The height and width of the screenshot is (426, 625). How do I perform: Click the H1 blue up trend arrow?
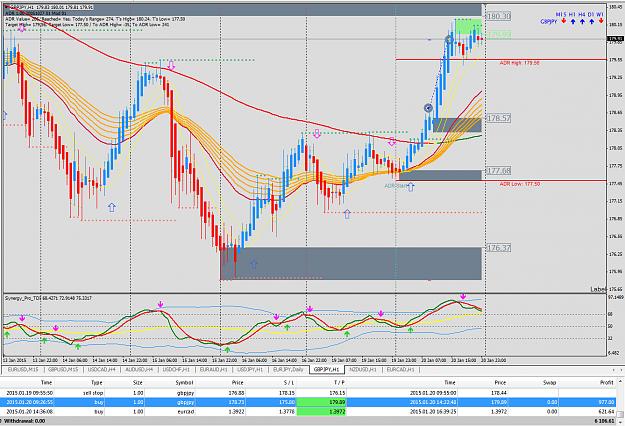[x=573, y=21]
